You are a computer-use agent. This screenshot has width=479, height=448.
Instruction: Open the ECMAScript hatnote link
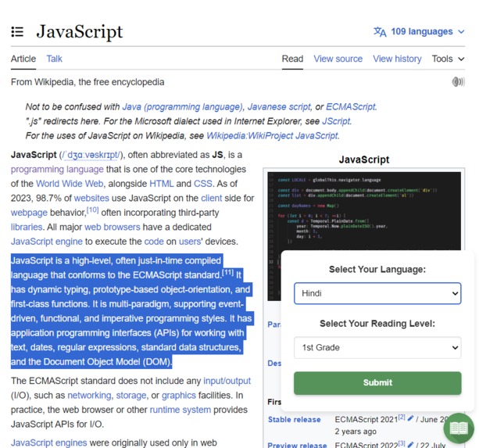click(x=351, y=106)
